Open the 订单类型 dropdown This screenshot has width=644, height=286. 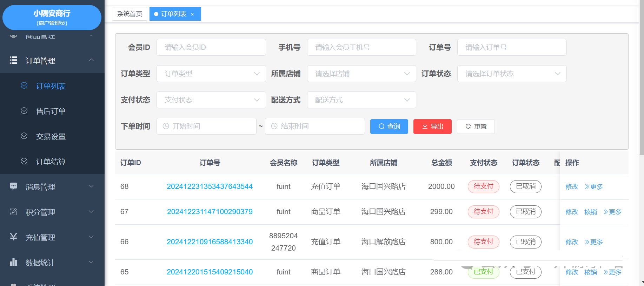click(211, 74)
